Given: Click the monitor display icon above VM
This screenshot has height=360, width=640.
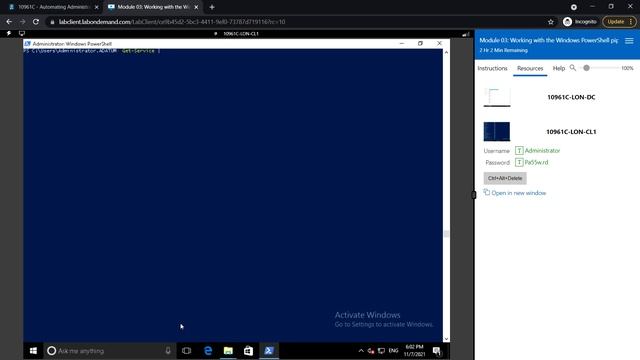Looking at the screenshot, I should coord(22,33).
